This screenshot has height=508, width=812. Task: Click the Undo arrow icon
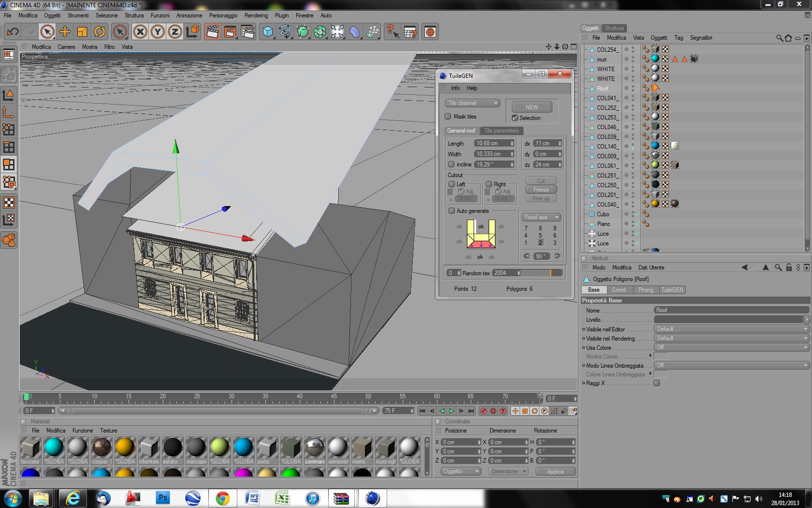pyautogui.click(x=13, y=32)
